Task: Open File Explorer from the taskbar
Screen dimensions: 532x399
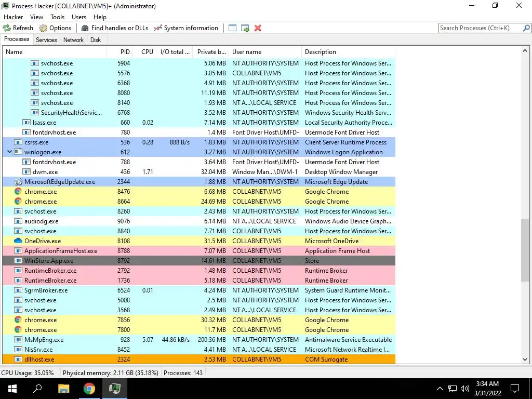Action: point(63,389)
